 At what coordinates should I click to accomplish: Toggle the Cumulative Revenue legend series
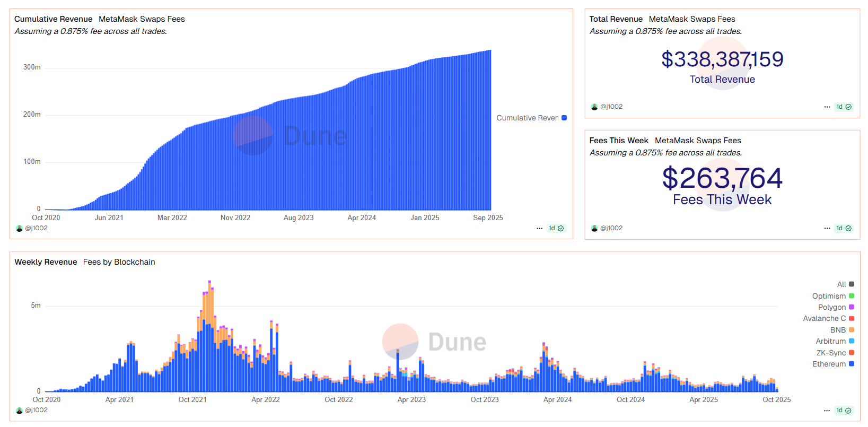(531, 118)
